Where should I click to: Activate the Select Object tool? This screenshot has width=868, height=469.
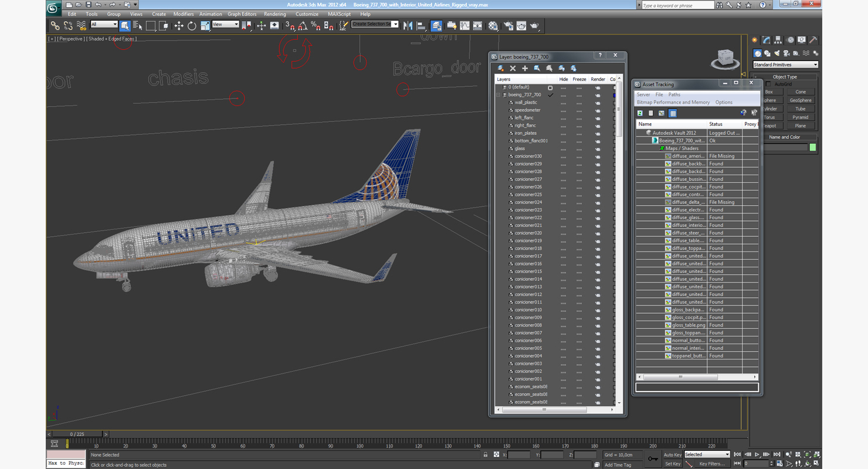125,26
